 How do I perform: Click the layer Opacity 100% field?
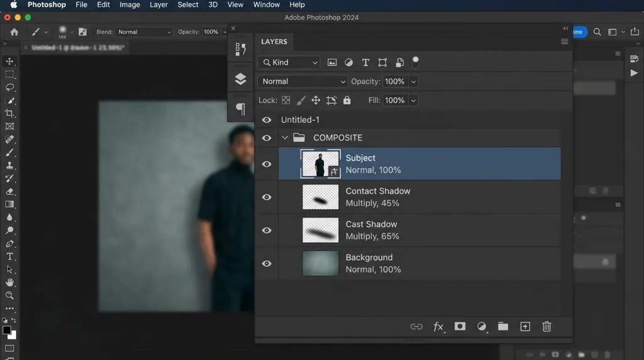click(x=395, y=81)
